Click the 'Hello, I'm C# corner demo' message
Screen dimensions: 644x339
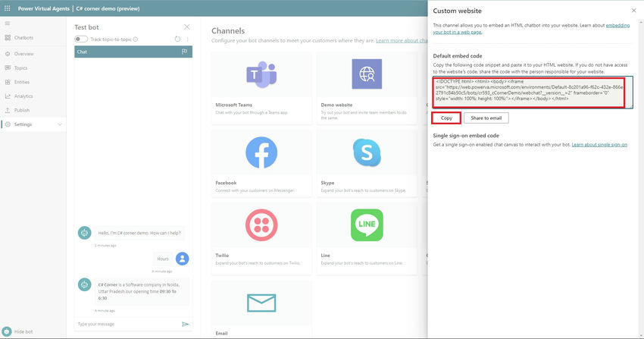(139, 233)
